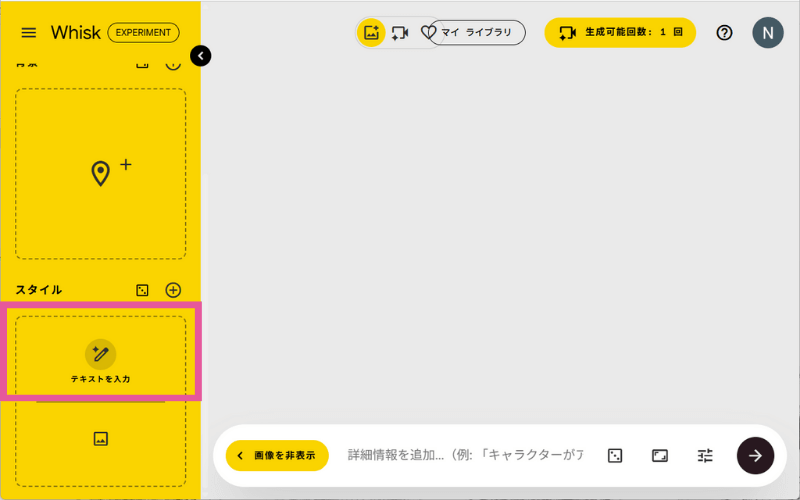Focus the 詳細情報を追加 prompt field

coord(465,455)
